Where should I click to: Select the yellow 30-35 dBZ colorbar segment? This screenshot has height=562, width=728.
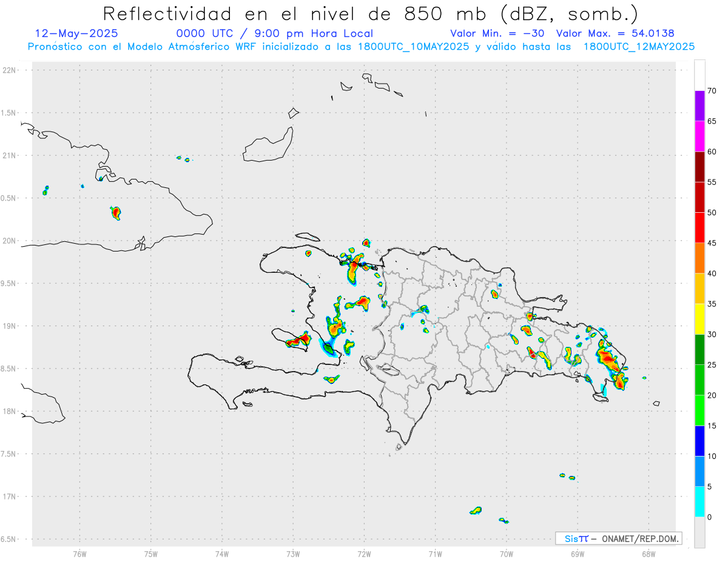(699, 319)
